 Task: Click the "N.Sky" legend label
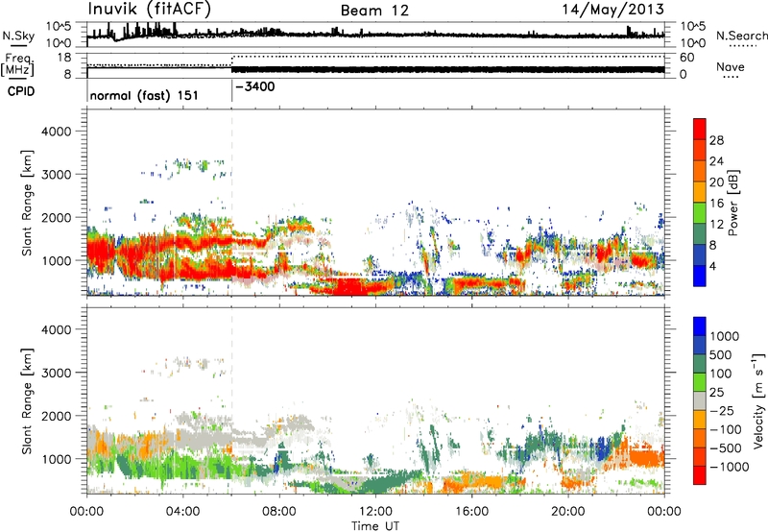click(x=18, y=36)
